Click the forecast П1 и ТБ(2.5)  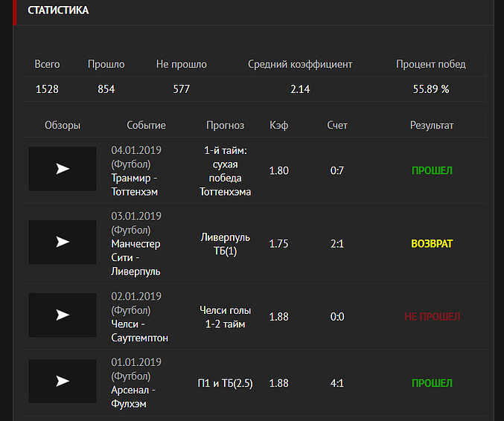click(x=226, y=383)
